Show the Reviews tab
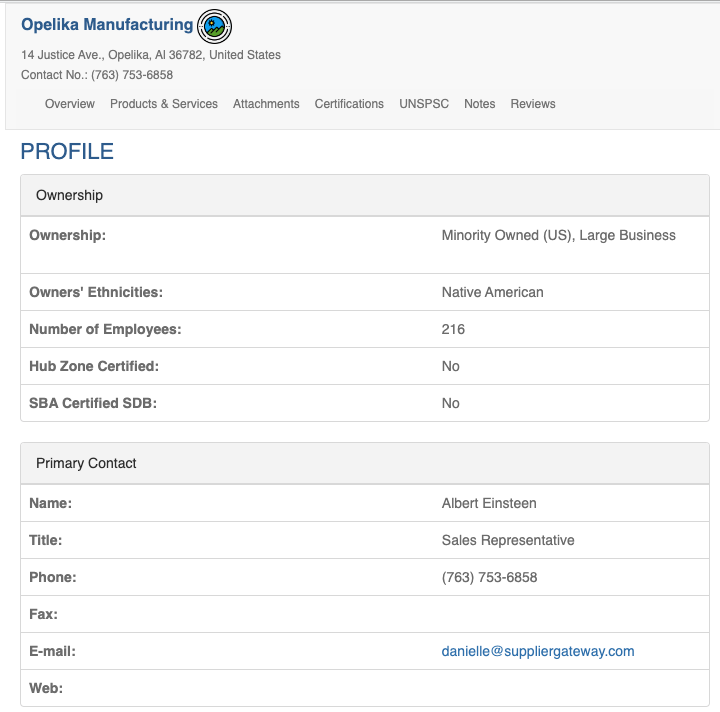 pos(533,104)
